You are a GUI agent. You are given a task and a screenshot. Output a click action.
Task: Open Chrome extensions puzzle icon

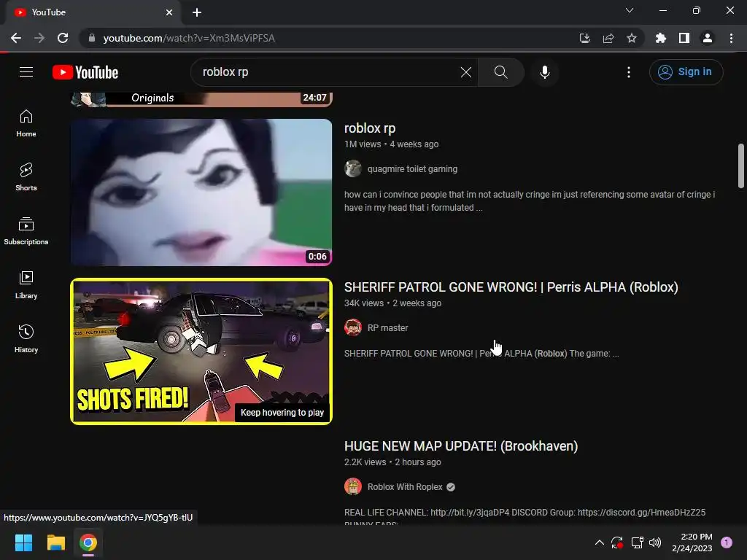click(661, 38)
